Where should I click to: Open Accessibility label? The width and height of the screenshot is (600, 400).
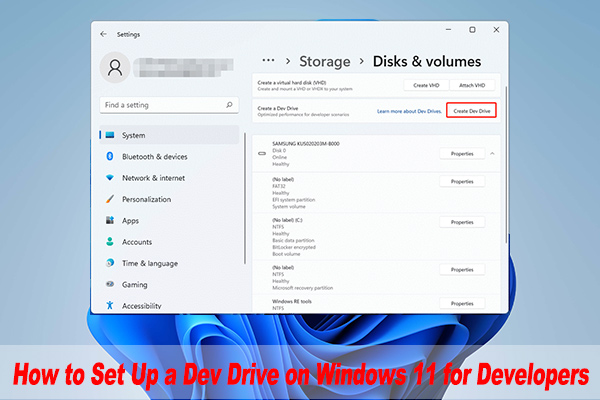[142, 306]
